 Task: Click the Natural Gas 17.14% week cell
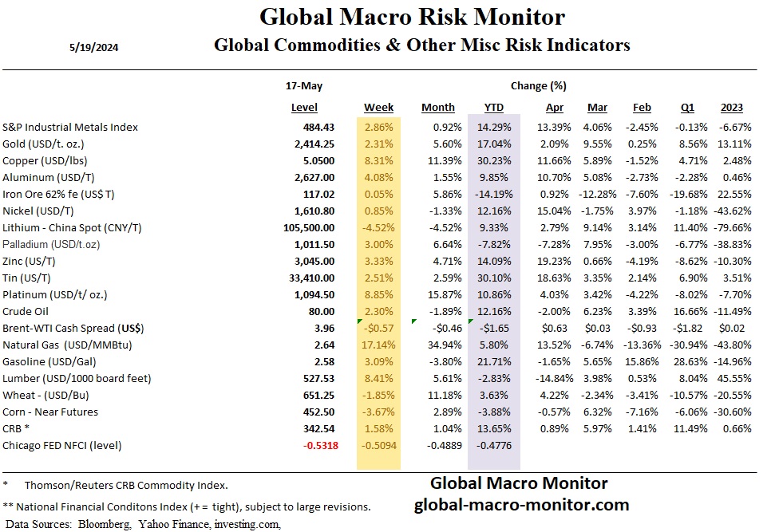(377, 345)
